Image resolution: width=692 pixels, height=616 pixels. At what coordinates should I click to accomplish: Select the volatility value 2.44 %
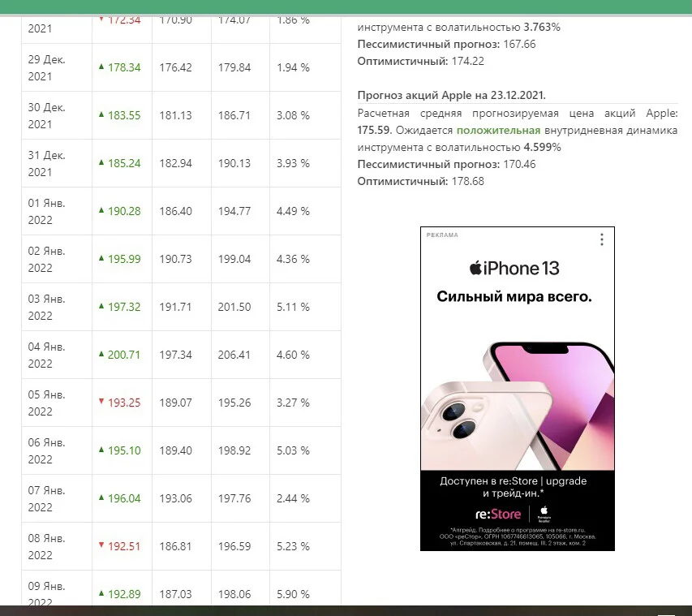(293, 498)
